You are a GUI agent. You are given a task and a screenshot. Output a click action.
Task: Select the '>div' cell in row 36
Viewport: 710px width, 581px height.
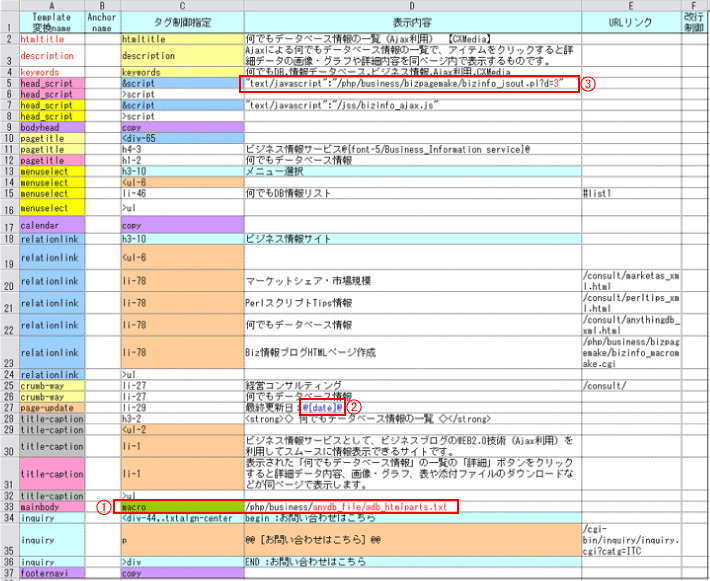pyautogui.click(x=182, y=562)
